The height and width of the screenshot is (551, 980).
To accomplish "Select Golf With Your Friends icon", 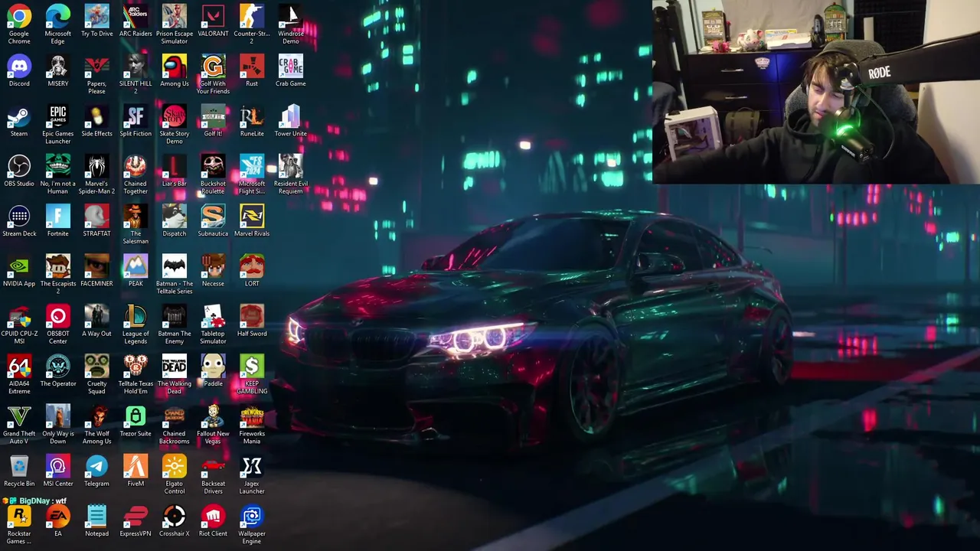I will click(x=213, y=74).
